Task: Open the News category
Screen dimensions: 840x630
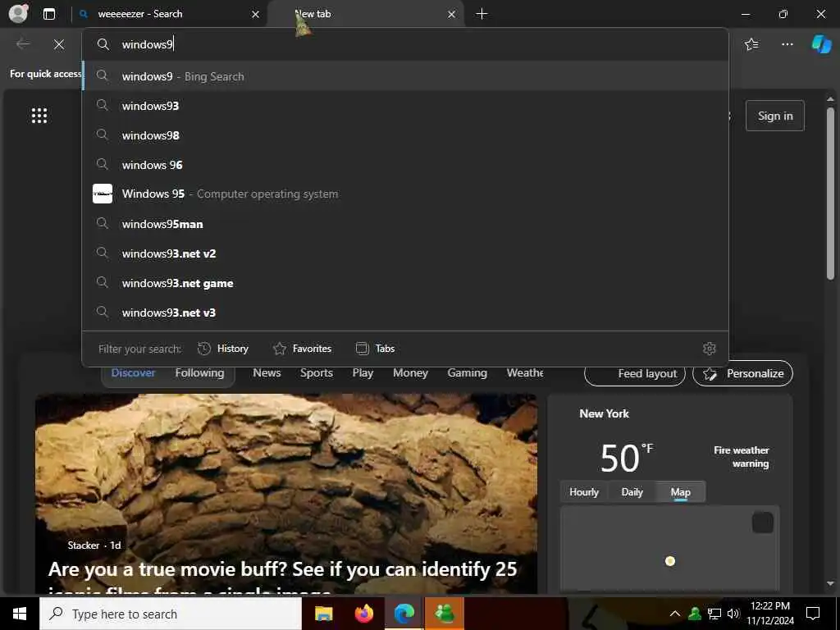Action: 267,373
